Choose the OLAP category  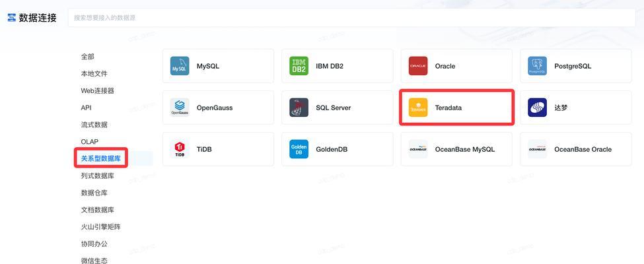coord(90,142)
